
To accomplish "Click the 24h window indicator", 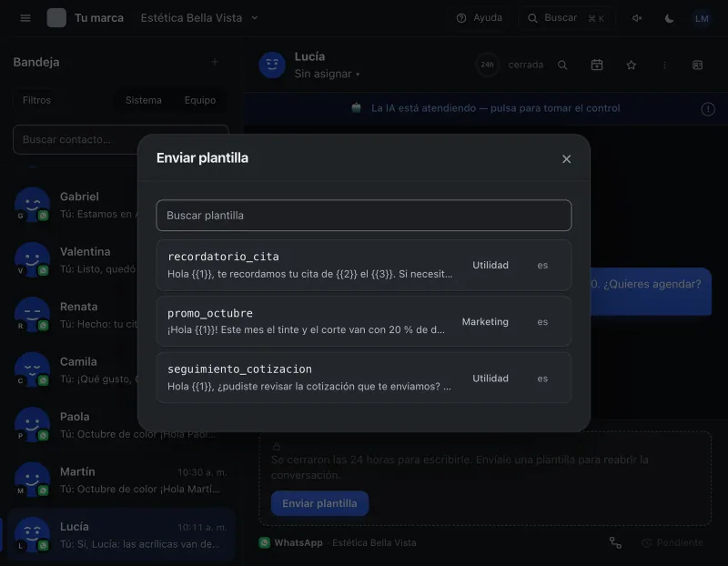I will [x=487, y=65].
